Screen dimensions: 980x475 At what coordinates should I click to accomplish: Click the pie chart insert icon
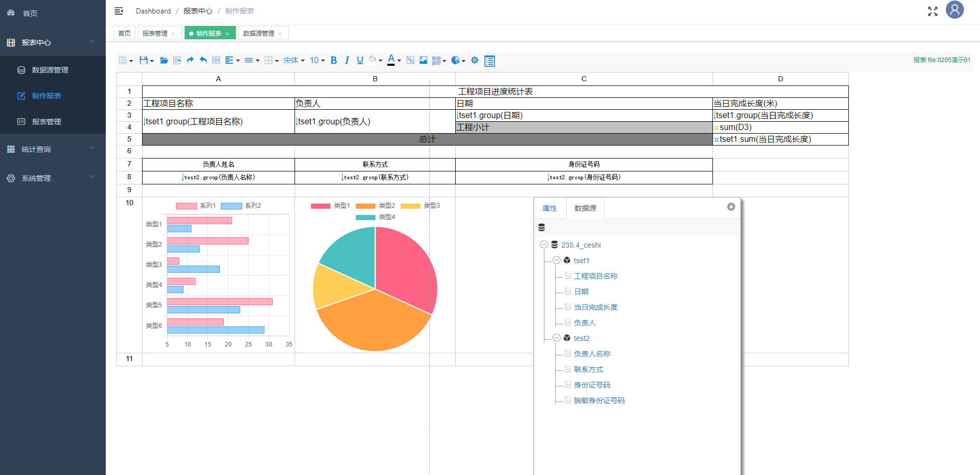456,61
